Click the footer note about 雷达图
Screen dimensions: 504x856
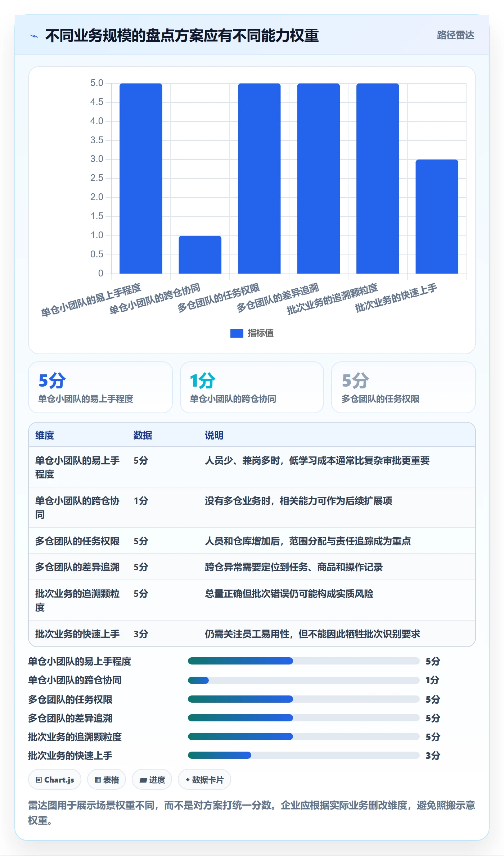(x=252, y=813)
